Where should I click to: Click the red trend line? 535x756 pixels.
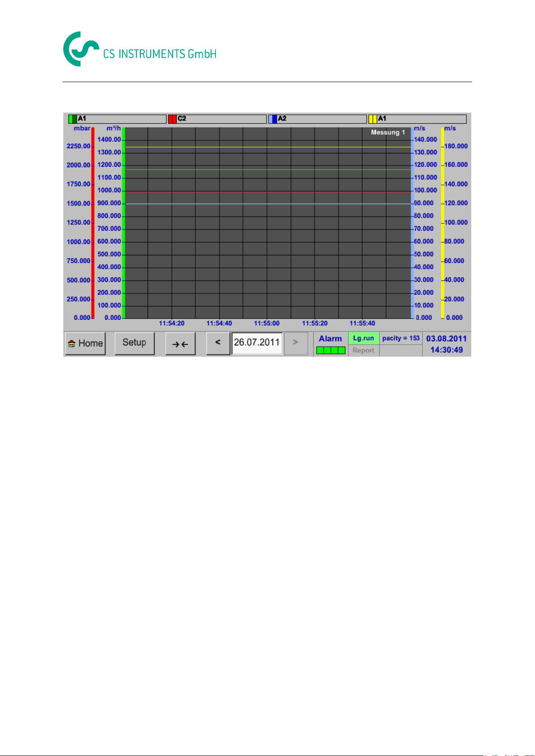[x=268, y=192]
